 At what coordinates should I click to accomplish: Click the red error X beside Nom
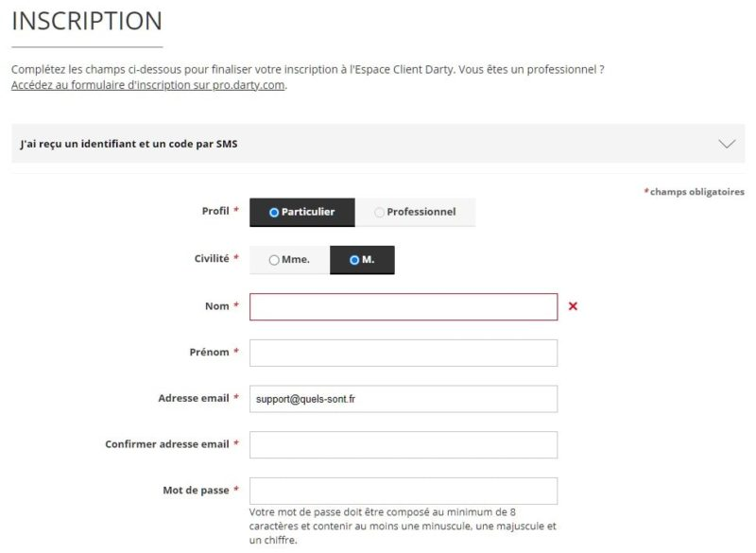point(573,306)
